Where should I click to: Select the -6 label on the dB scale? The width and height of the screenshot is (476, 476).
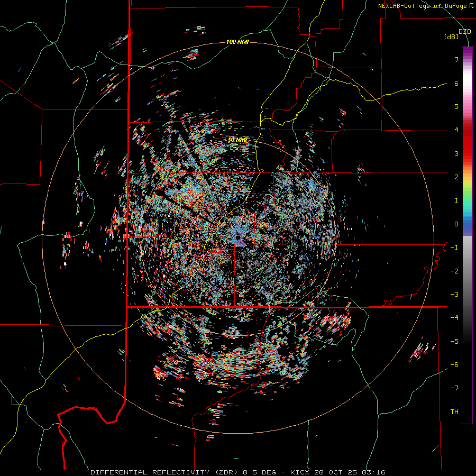454,365
